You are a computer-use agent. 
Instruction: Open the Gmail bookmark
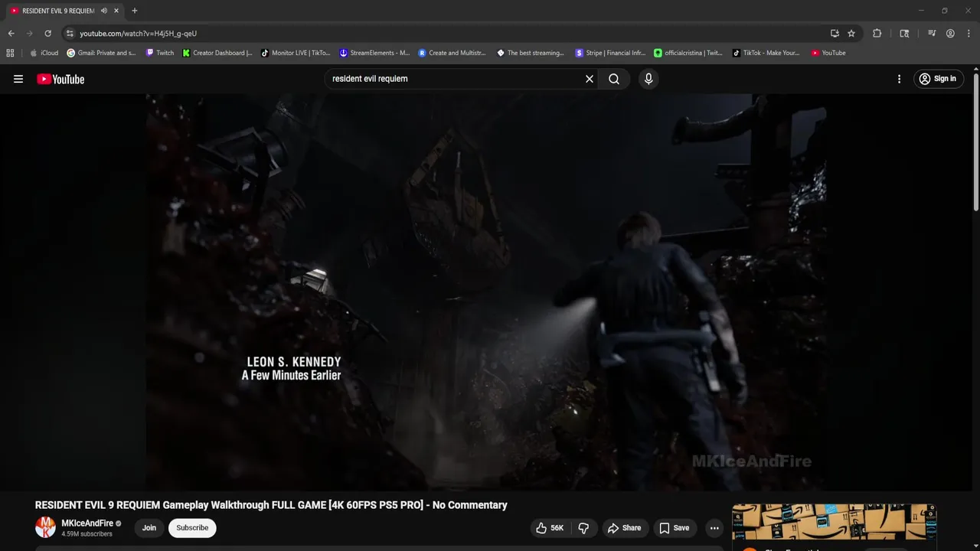pyautogui.click(x=101, y=53)
